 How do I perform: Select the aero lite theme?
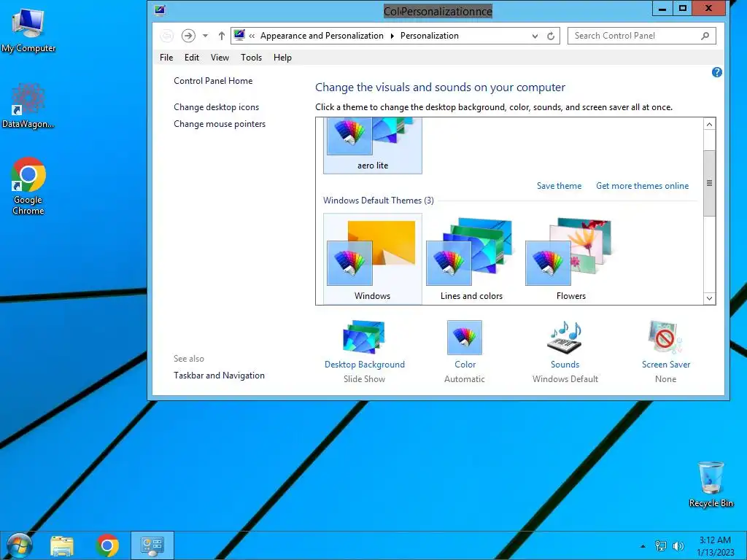[373, 145]
